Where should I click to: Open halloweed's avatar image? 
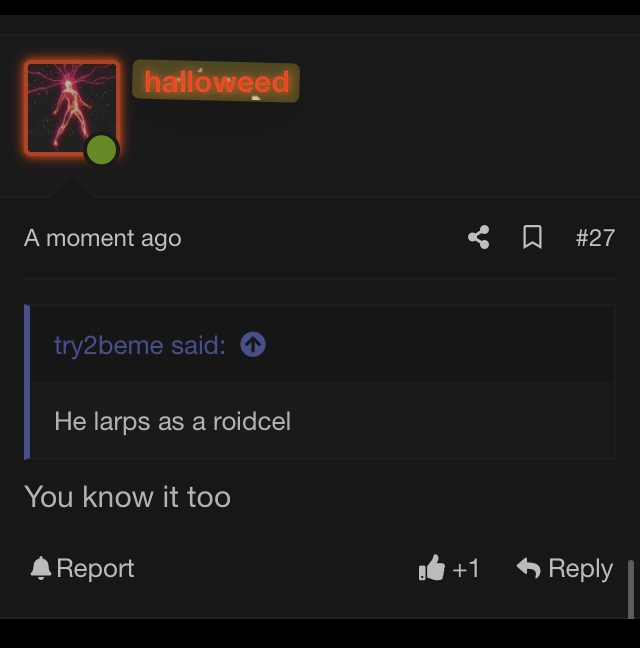point(72,108)
